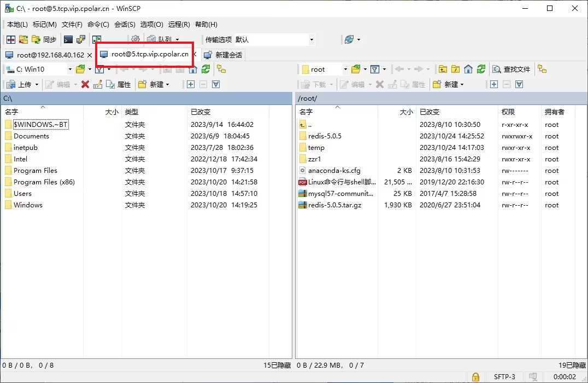Refresh the remote /root/ panel

click(481, 69)
